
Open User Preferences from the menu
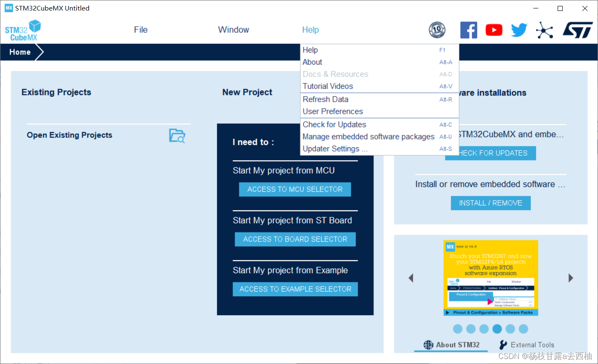point(379,111)
